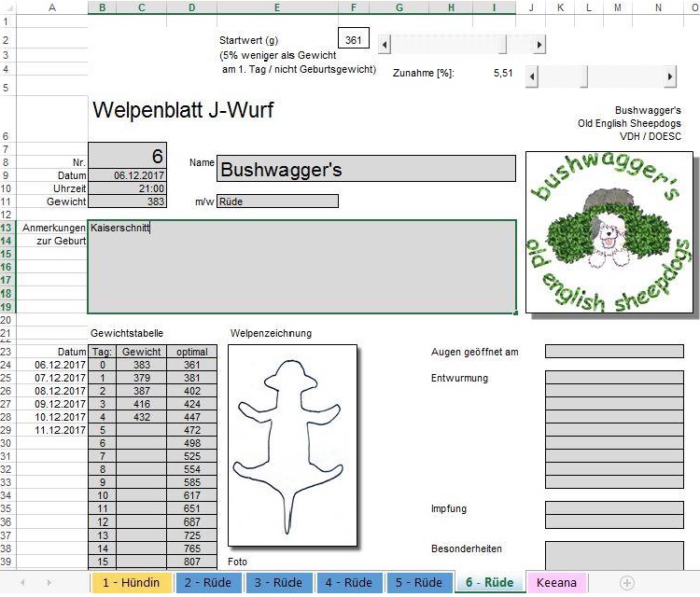
Task: Add a new sheet with plus button
Action: pyautogui.click(x=627, y=583)
